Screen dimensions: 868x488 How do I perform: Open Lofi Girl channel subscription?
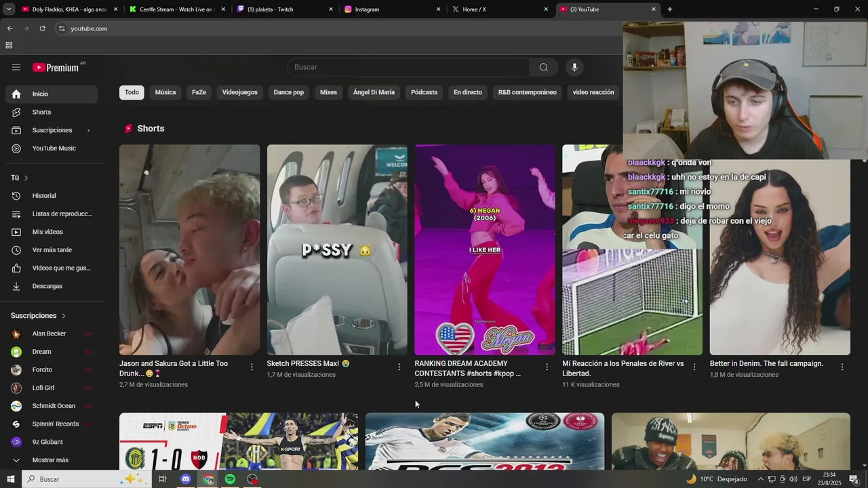coord(52,388)
